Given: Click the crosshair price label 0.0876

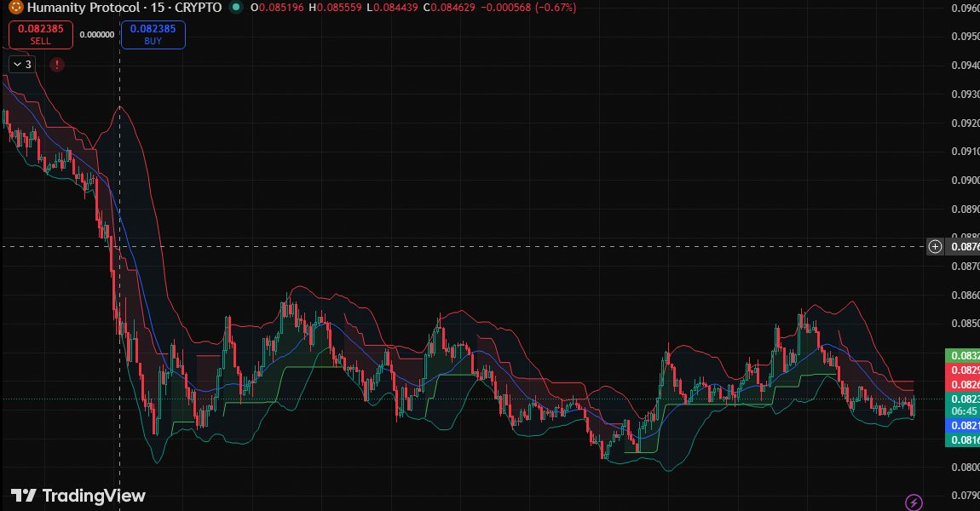Looking at the screenshot, I should click(x=962, y=247).
